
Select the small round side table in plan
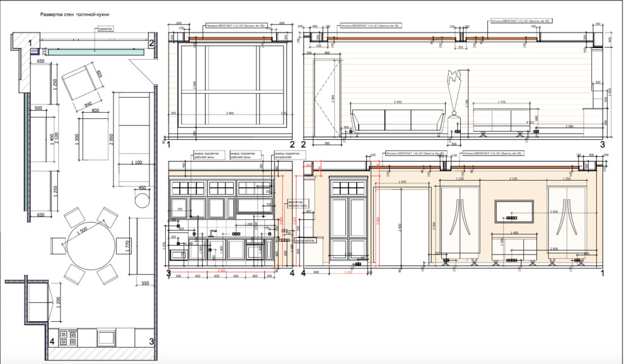point(142,202)
